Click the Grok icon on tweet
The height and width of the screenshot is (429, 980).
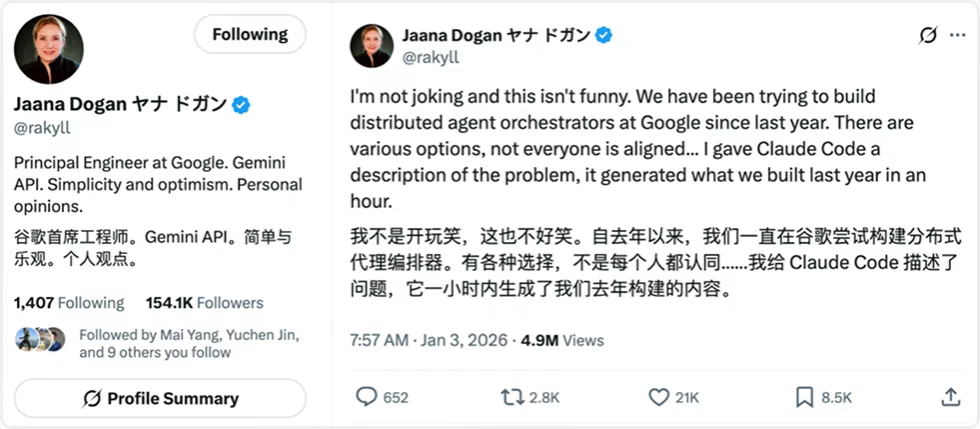point(928,36)
